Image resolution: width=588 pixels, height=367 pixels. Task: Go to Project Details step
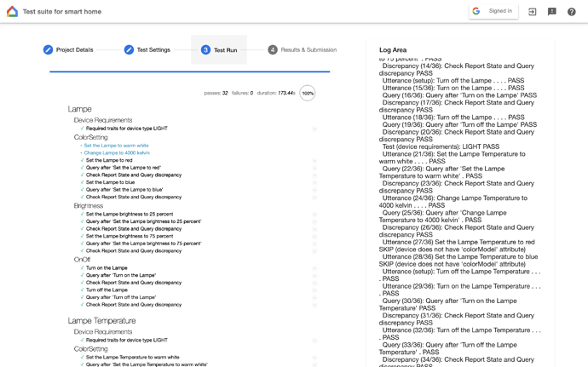coord(68,49)
